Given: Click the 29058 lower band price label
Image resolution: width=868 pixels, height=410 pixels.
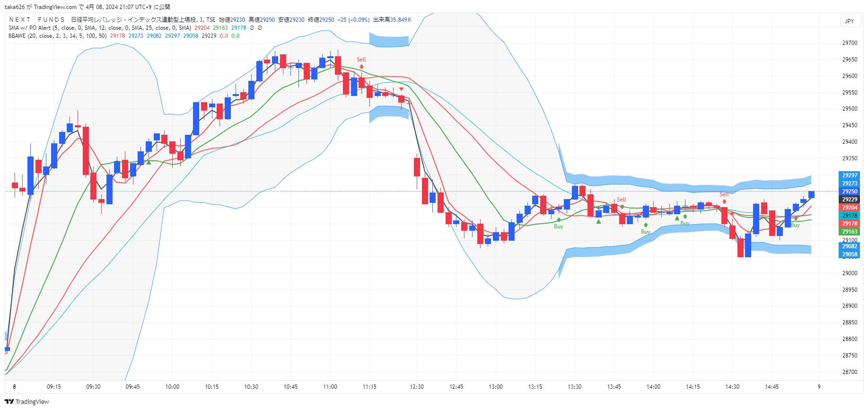Looking at the screenshot, I should pyautogui.click(x=850, y=254).
